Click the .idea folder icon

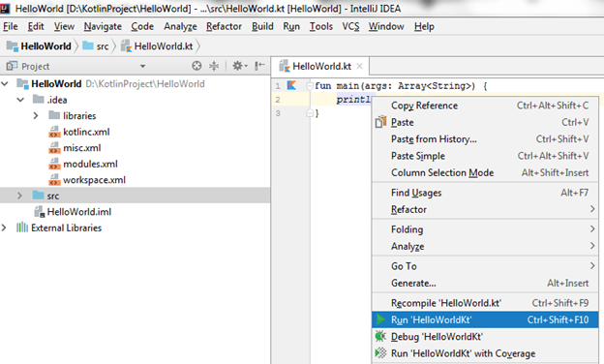pyautogui.click(x=38, y=100)
